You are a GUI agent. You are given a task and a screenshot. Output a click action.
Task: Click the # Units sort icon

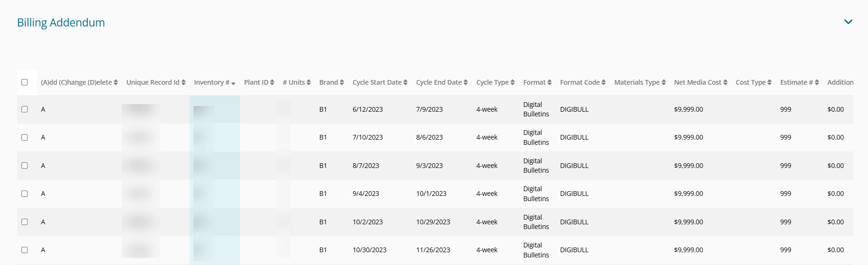pos(309,82)
